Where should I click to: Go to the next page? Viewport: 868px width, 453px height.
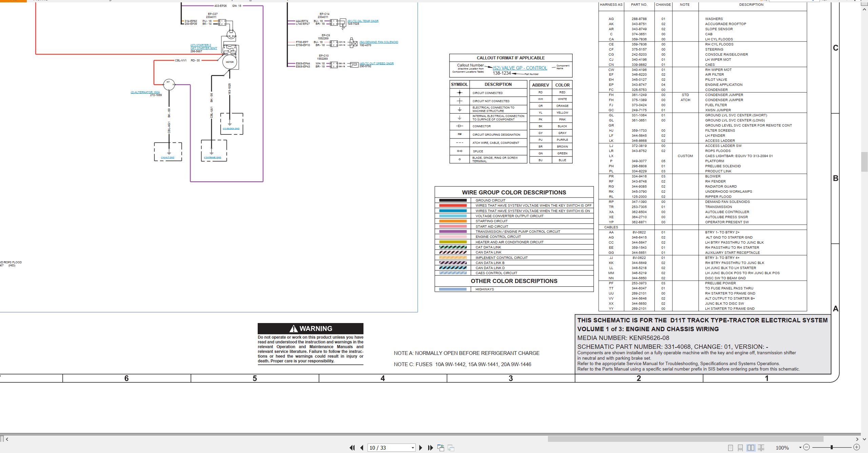coord(421,448)
